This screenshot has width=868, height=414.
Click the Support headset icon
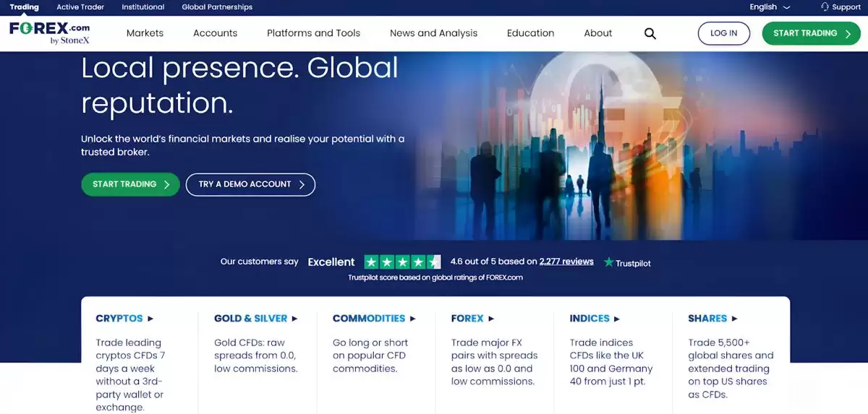825,7
